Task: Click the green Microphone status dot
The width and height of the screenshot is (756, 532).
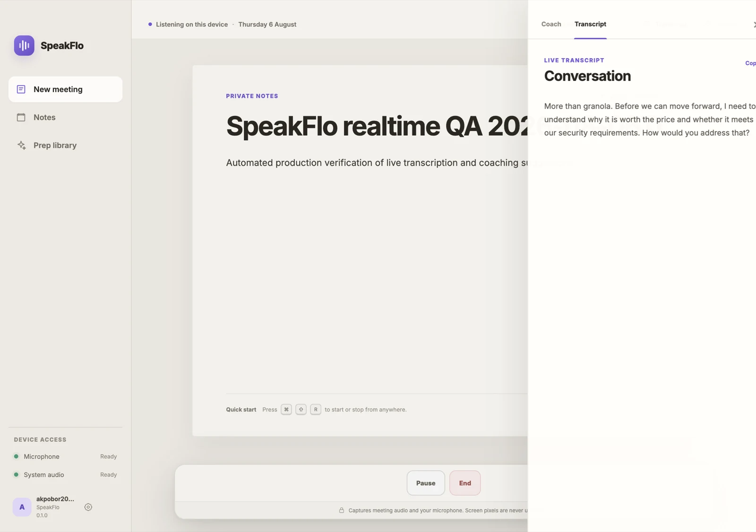Action: [x=16, y=456]
